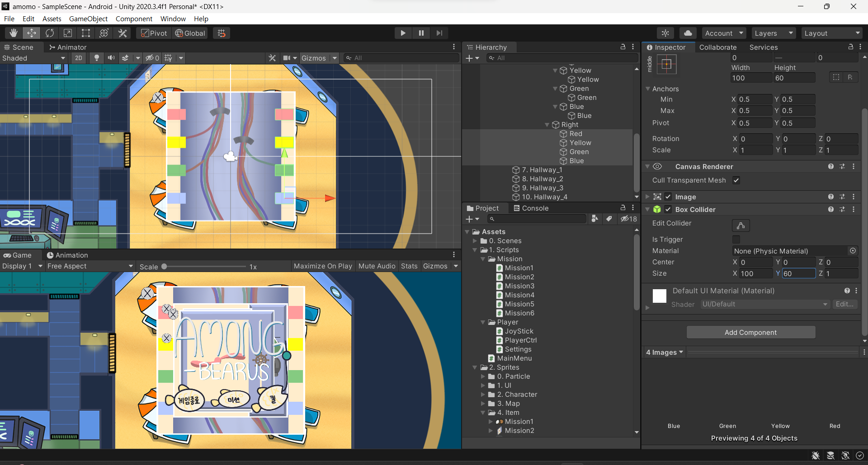Open Collab sun icon in toolbar
This screenshot has height=465, width=868.
point(665,33)
